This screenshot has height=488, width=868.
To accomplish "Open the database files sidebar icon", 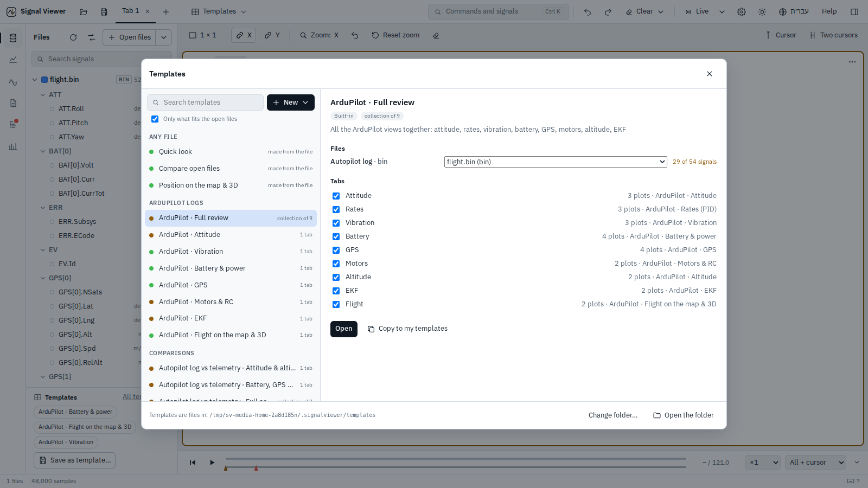I will coord(13,38).
